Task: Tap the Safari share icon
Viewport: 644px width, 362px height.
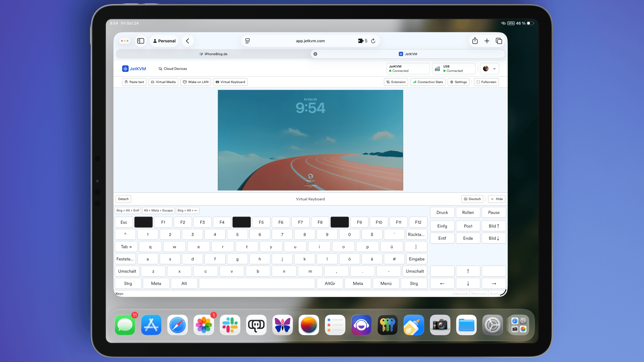Action: pyautogui.click(x=475, y=41)
